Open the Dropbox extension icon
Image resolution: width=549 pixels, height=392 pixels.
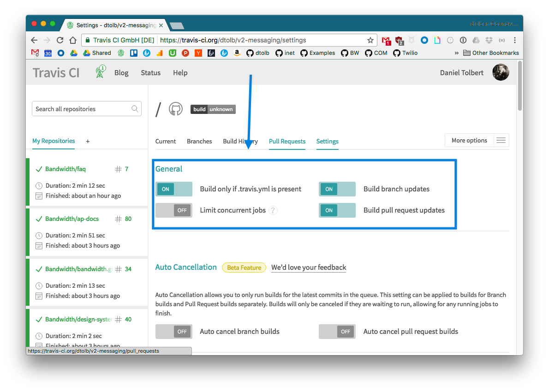click(x=489, y=40)
